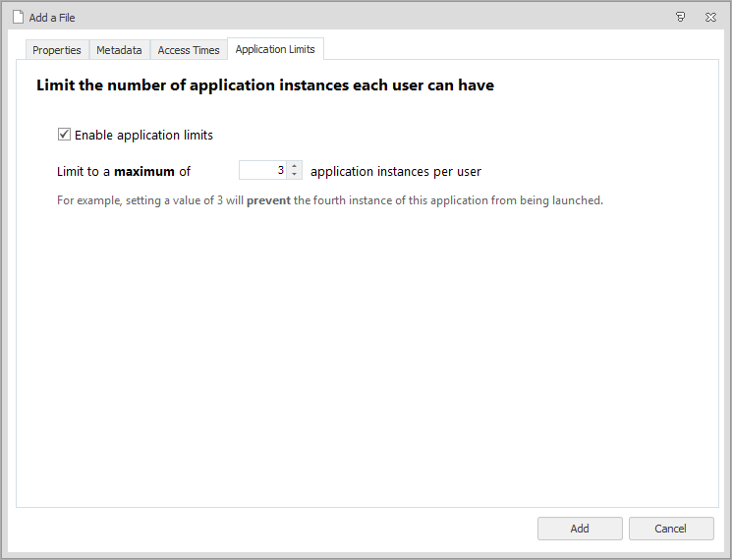The image size is (732, 560).
Task: Decrease maximum instances with down arrow
Action: coord(295,175)
